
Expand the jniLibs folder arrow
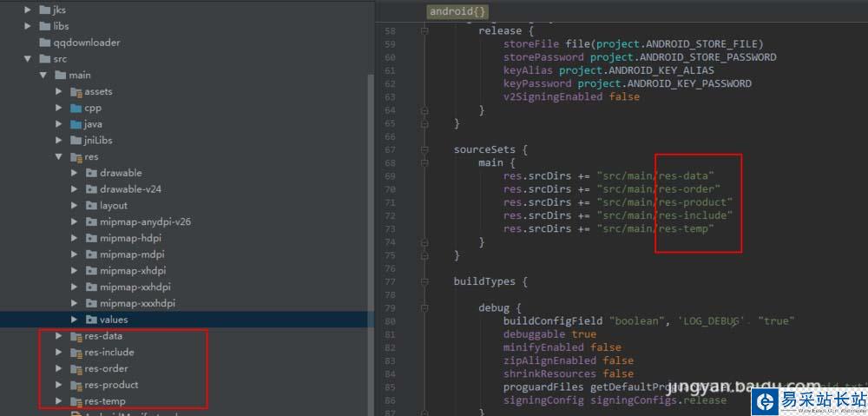click(x=59, y=140)
